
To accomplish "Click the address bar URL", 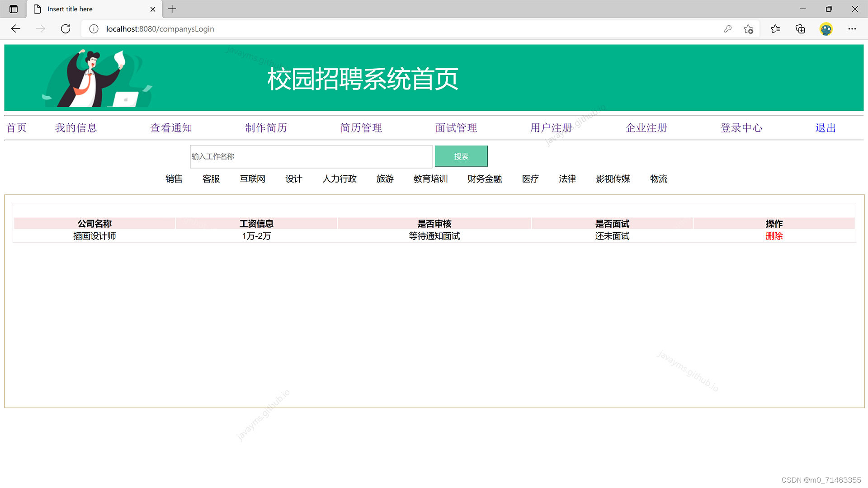I will point(160,29).
